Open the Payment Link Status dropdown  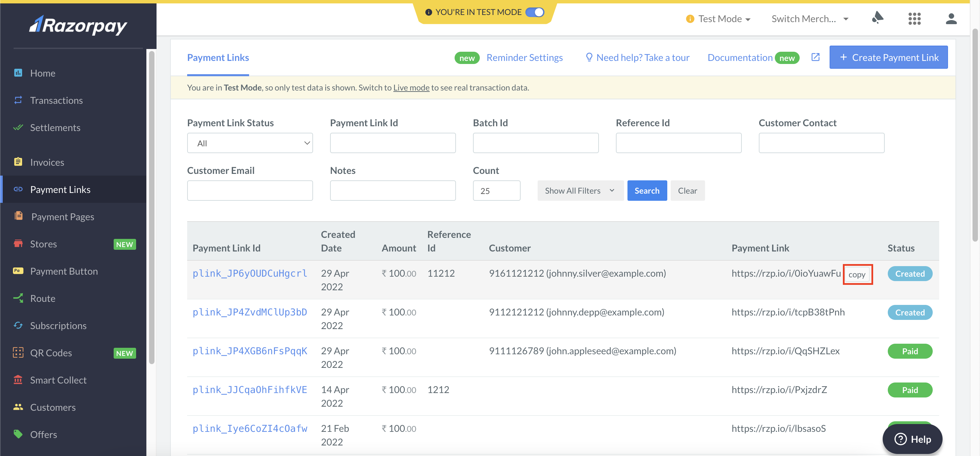(x=249, y=143)
